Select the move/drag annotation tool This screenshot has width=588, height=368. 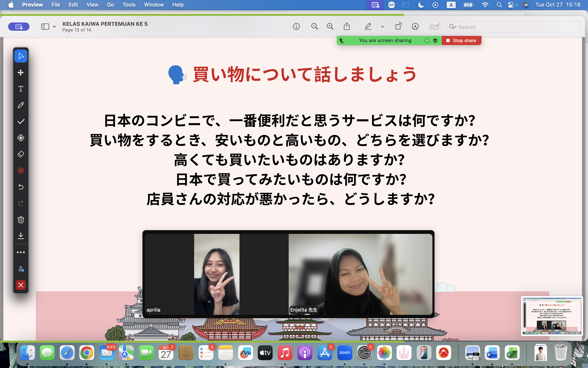point(21,73)
